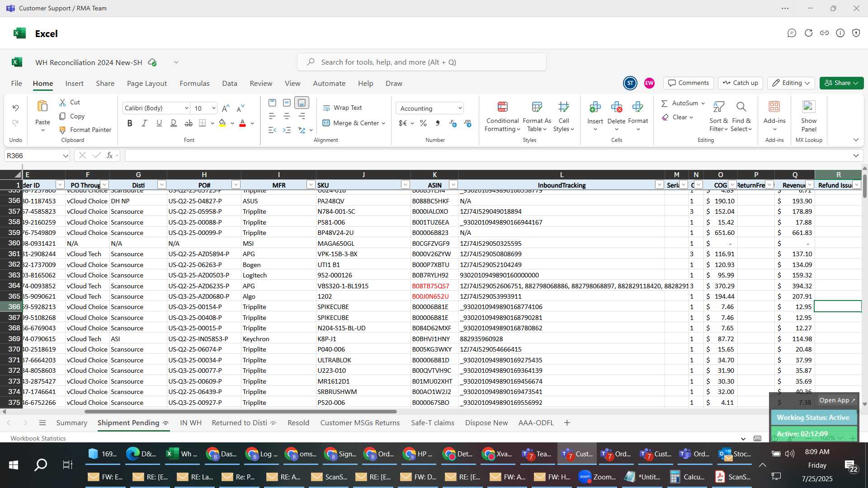Click the Paste clipboard icon

pos(42,107)
